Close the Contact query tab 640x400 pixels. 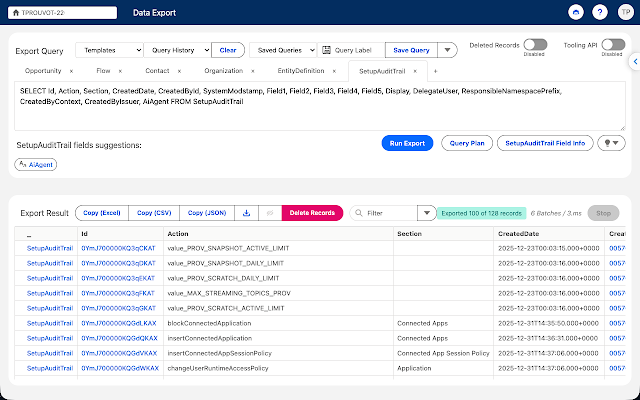coord(179,71)
